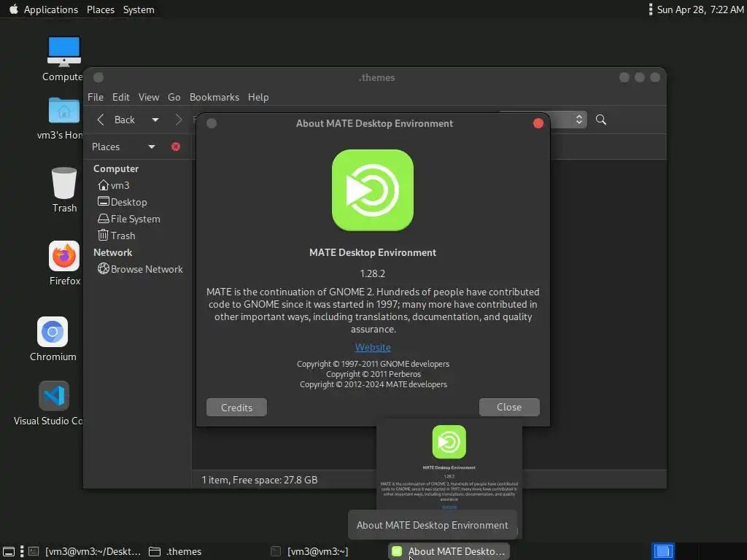Click the Apple logo in top panel
This screenshot has width=747, height=560.
pyautogui.click(x=13, y=9)
